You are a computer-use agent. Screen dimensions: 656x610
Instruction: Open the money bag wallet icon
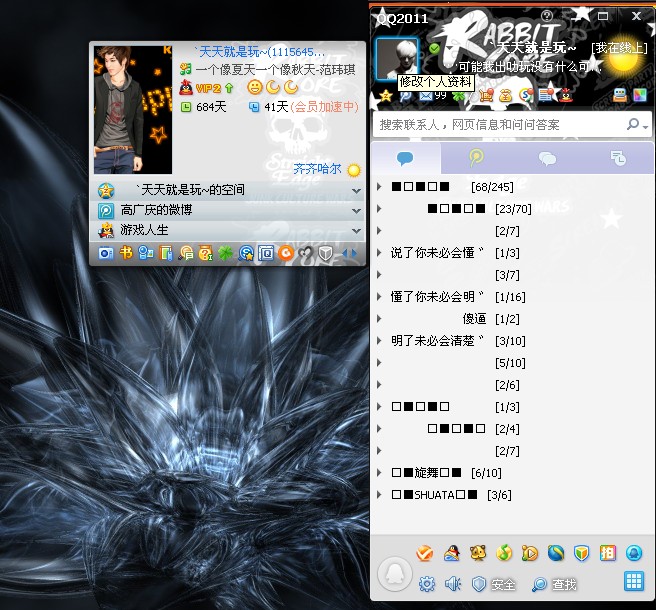(506, 96)
